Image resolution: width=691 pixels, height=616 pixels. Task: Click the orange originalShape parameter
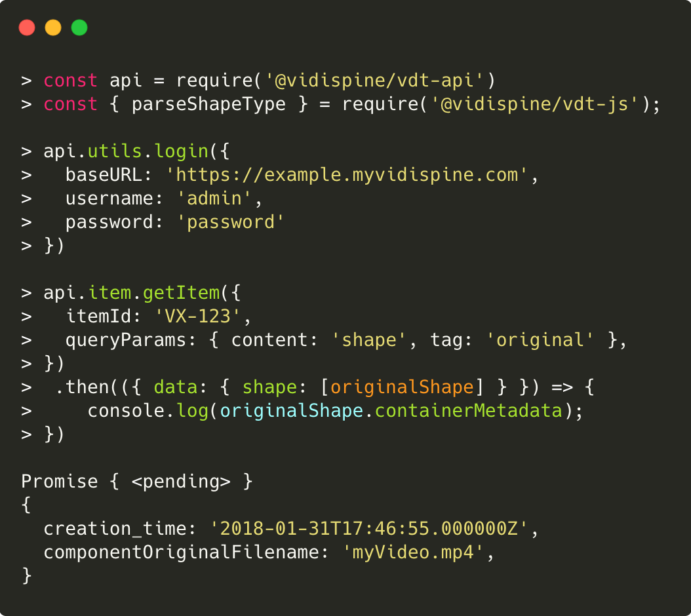(402, 387)
